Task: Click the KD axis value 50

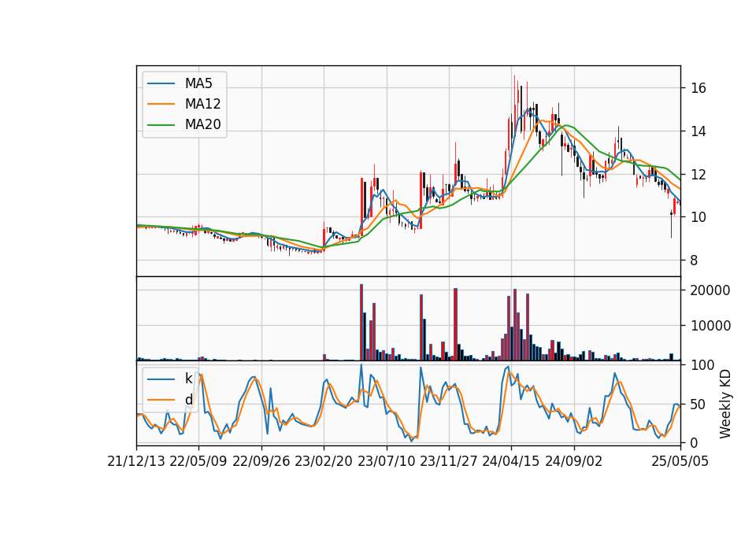Action: click(699, 404)
